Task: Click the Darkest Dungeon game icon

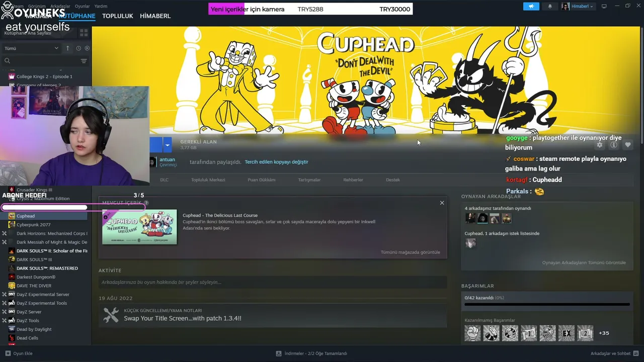Action: click(12, 277)
